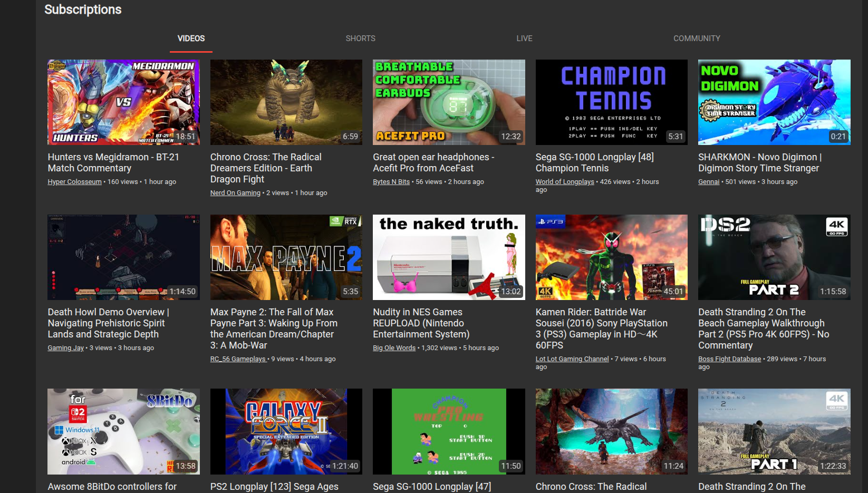Click title 'Max Payne 2: The Fall of Max Payne Part 3'
Screen dimensions: 868x493
coord(274,328)
